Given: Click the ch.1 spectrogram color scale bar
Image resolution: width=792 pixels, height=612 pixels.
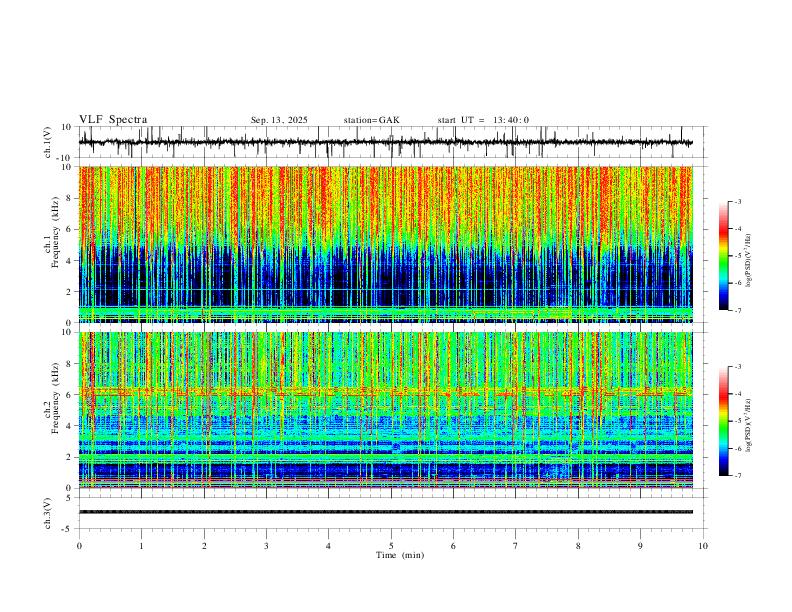Looking at the screenshot, I should (723, 256).
